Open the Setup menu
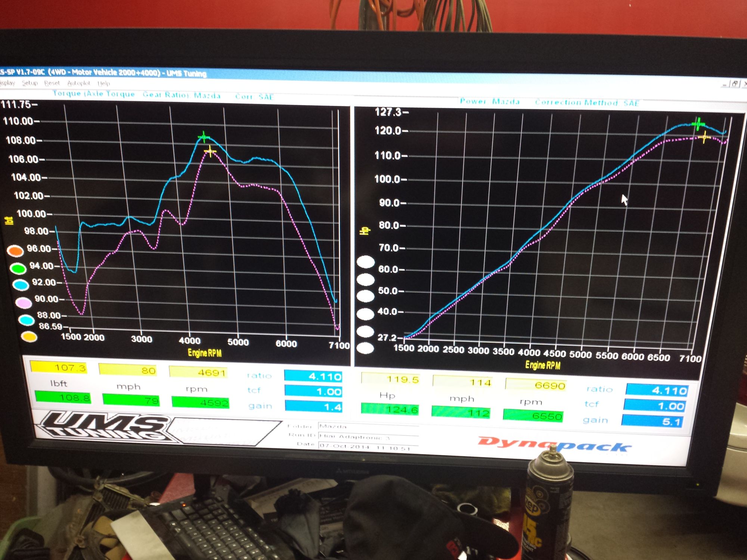The image size is (747, 560). coord(30,83)
